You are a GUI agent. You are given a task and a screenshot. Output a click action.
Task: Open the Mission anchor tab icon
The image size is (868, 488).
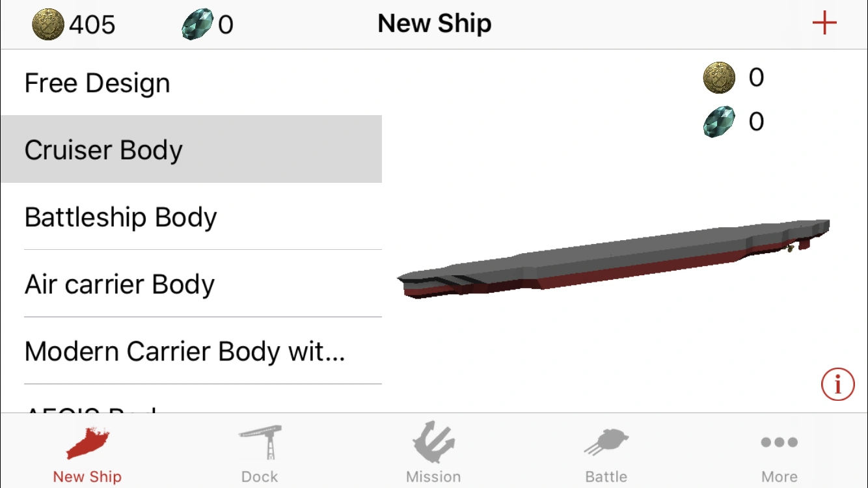coord(433,441)
